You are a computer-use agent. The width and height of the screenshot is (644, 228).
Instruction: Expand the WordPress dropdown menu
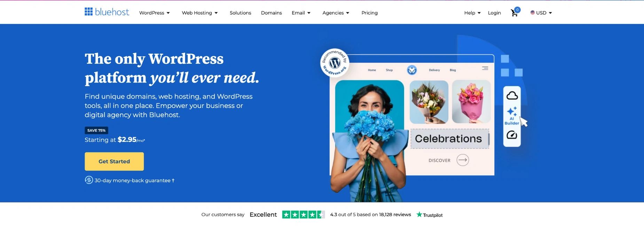[155, 13]
